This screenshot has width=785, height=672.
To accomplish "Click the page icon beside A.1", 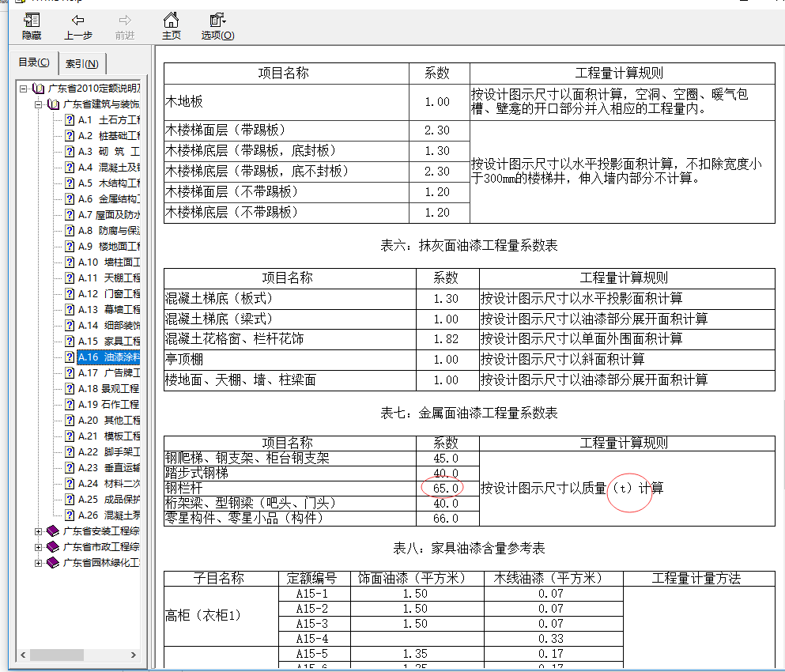I will [x=70, y=120].
